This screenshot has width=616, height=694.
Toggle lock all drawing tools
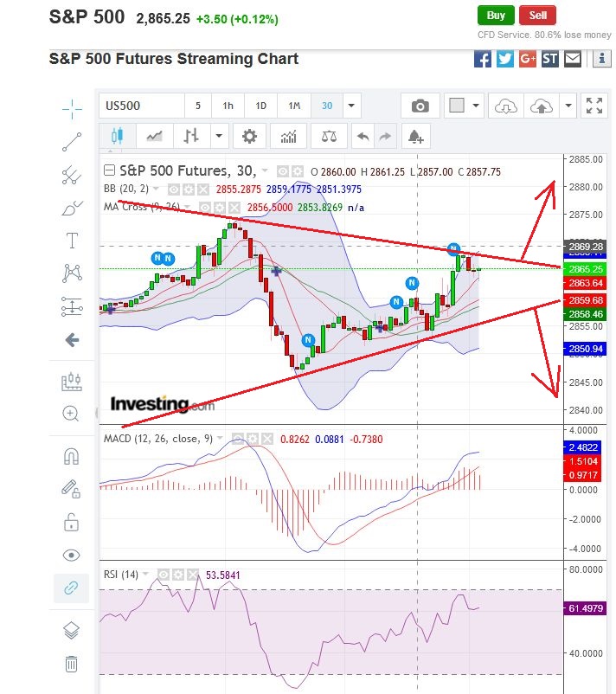(x=72, y=522)
